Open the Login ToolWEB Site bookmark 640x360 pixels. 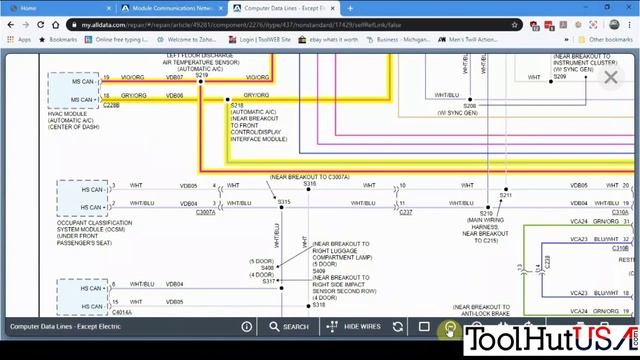coord(260,40)
